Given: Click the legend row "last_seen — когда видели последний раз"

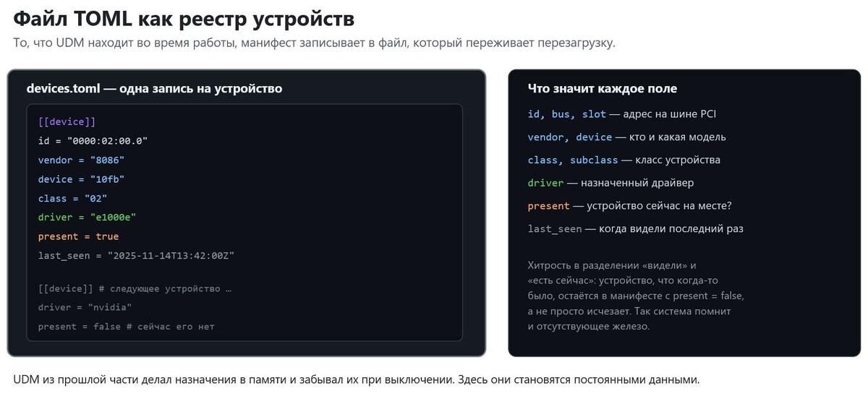Looking at the screenshot, I should tap(636, 228).
